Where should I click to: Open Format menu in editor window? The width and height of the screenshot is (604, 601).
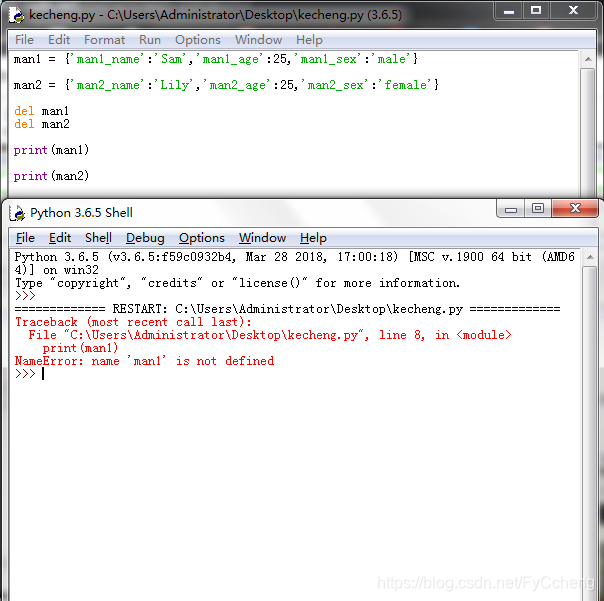(x=104, y=40)
